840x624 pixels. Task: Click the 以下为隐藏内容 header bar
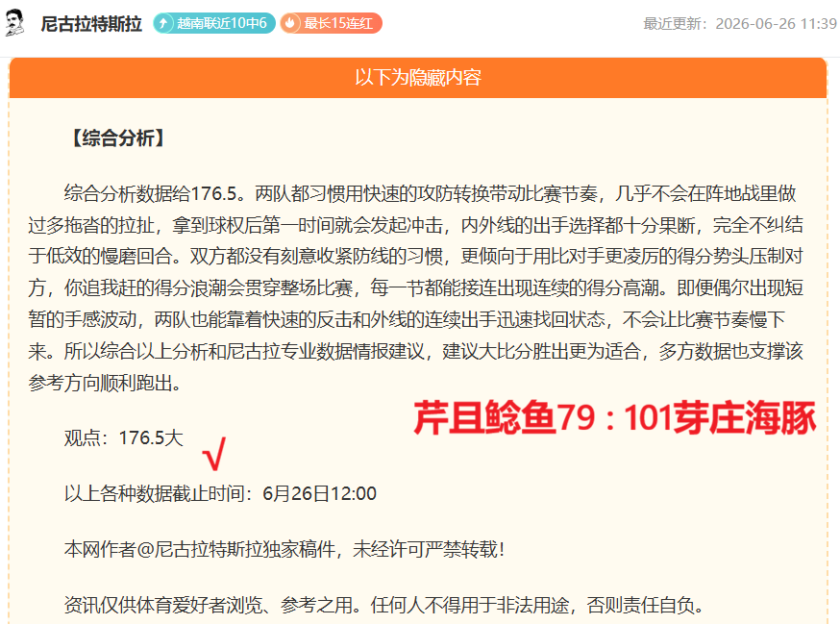[418, 78]
